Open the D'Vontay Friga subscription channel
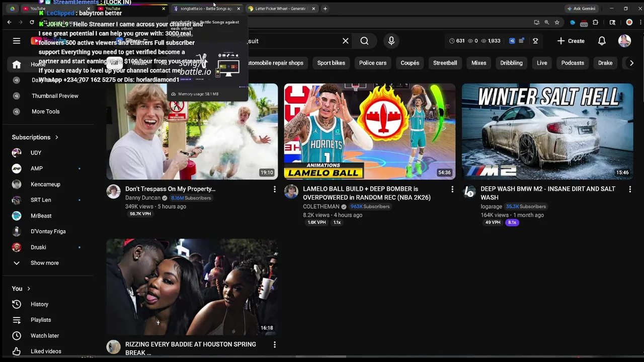 point(48,231)
